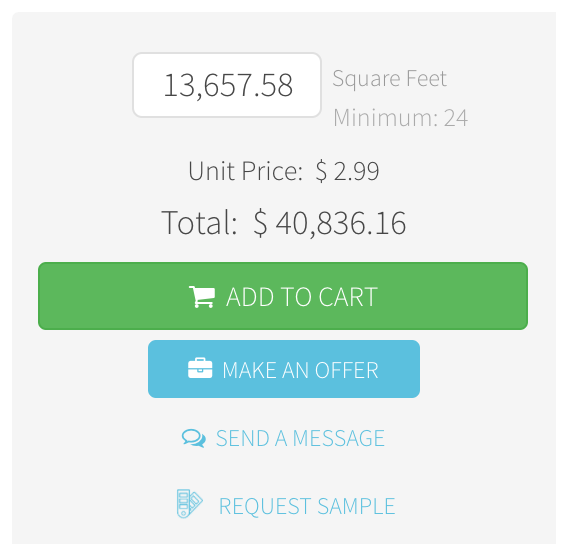Screen dimensions: 568x544
Task: Click the 13,657.58 quantity value
Action: (x=228, y=85)
